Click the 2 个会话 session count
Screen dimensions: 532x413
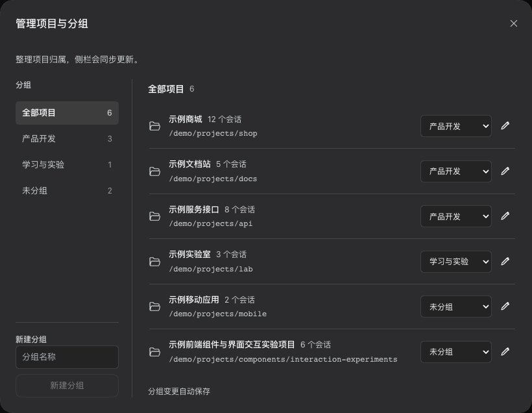tap(239, 300)
